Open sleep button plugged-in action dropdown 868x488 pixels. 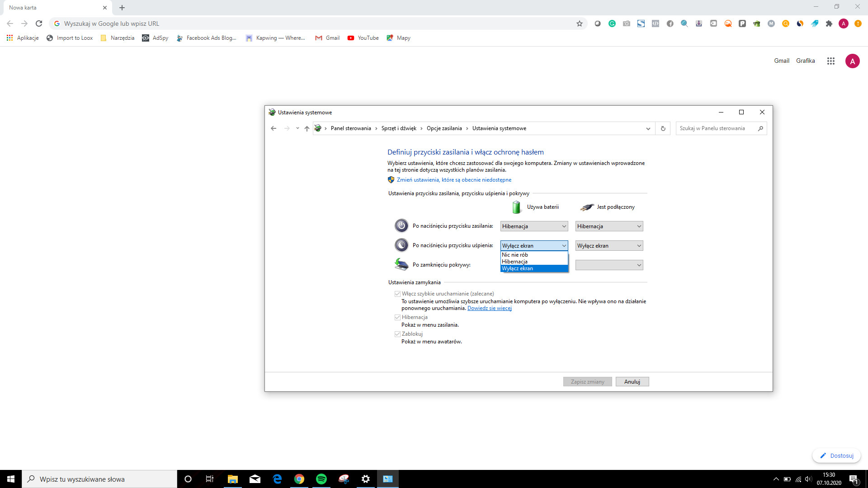coord(609,246)
